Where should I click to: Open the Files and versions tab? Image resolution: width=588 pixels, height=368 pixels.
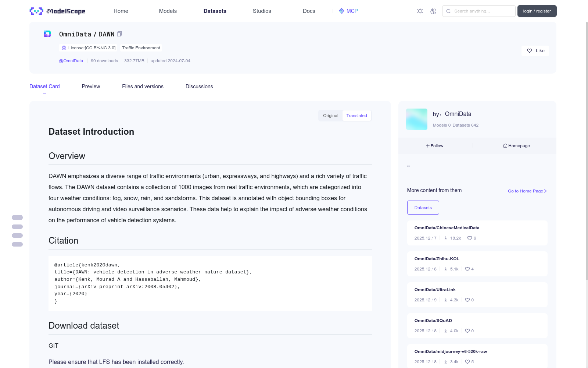[143, 86]
